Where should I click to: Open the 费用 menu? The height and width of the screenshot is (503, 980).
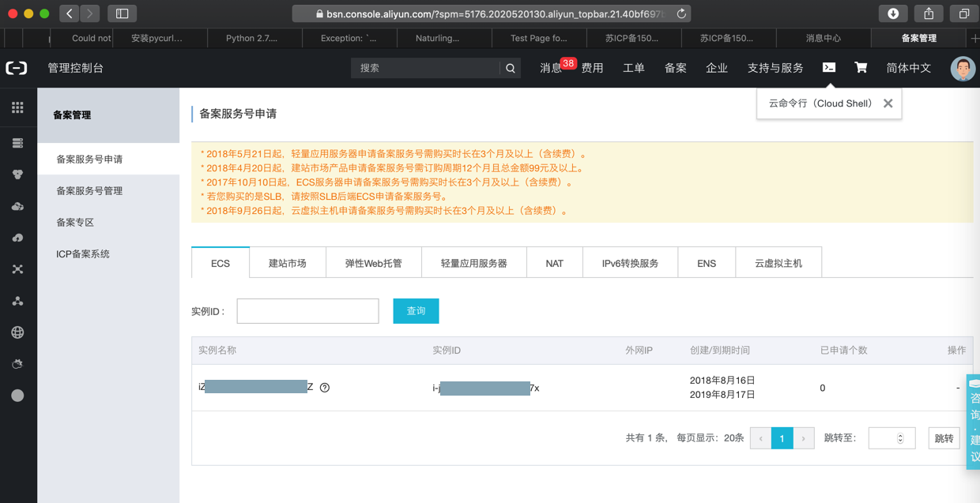[x=592, y=68]
